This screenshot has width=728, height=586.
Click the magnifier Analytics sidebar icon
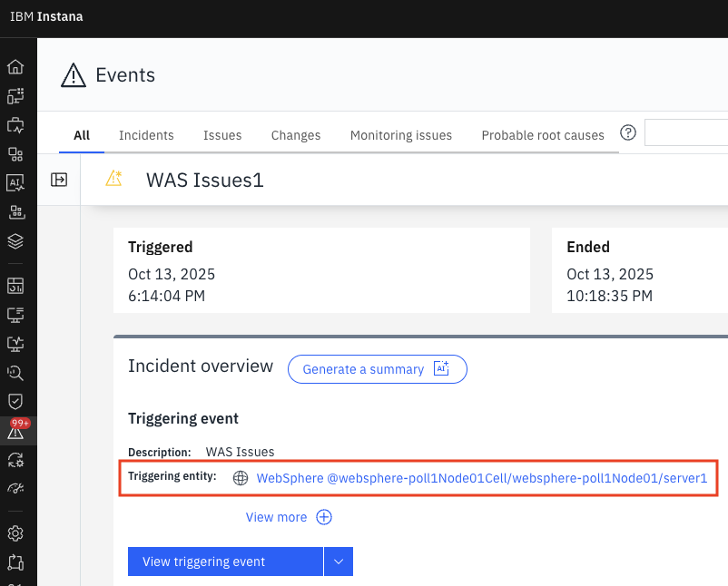[x=15, y=372]
